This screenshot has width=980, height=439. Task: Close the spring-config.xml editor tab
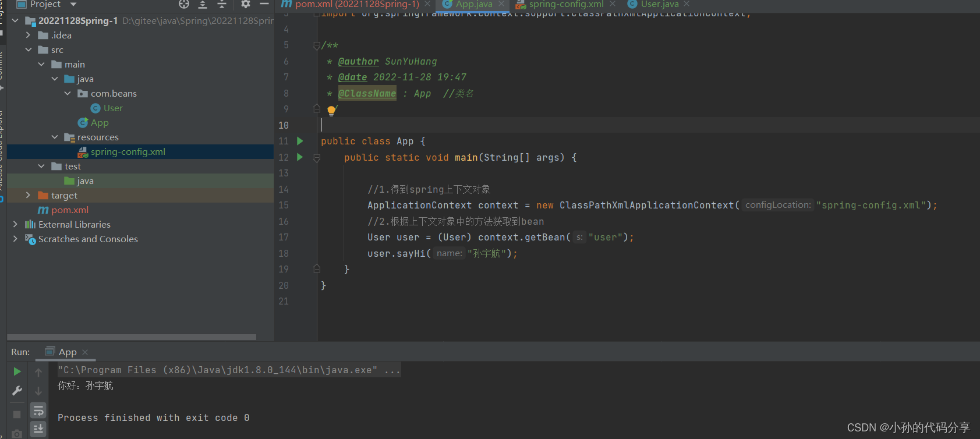tap(613, 4)
